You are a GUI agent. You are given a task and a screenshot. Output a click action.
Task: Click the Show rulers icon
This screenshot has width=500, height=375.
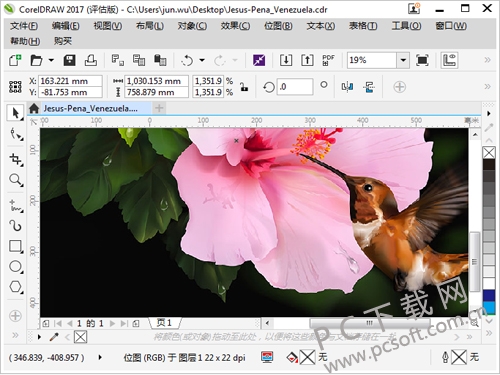pos(449,60)
